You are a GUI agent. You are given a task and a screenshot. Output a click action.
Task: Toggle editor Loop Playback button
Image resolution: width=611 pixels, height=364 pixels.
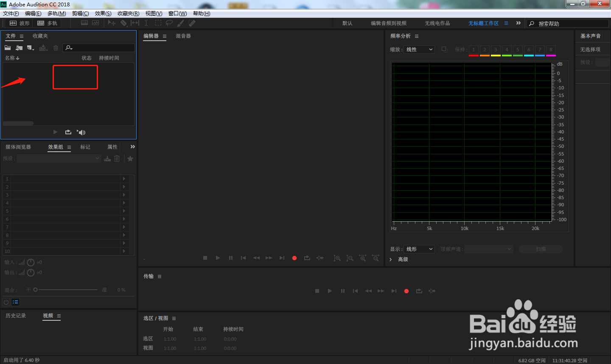click(x=307, y=258)
